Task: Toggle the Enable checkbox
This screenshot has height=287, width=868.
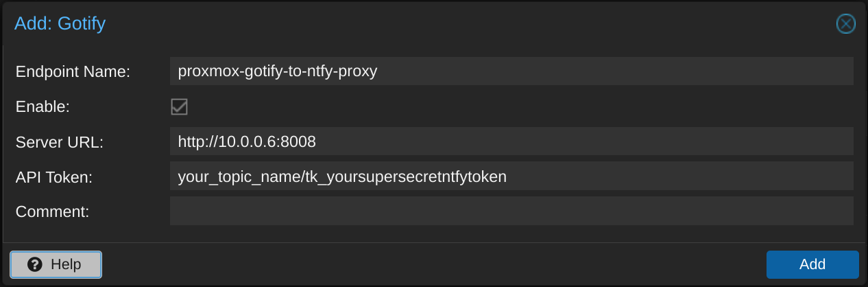Action: point(179,106)
